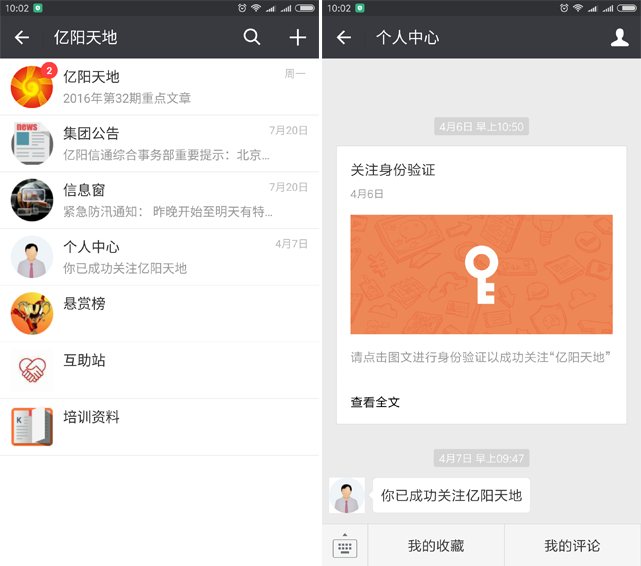Tap the orange key verification image
Screen dimensions: 641x566
coord(481,274)
